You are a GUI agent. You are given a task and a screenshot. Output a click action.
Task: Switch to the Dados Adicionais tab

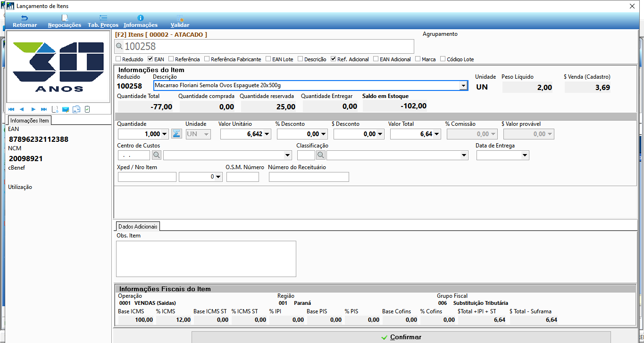coord(137,226)
